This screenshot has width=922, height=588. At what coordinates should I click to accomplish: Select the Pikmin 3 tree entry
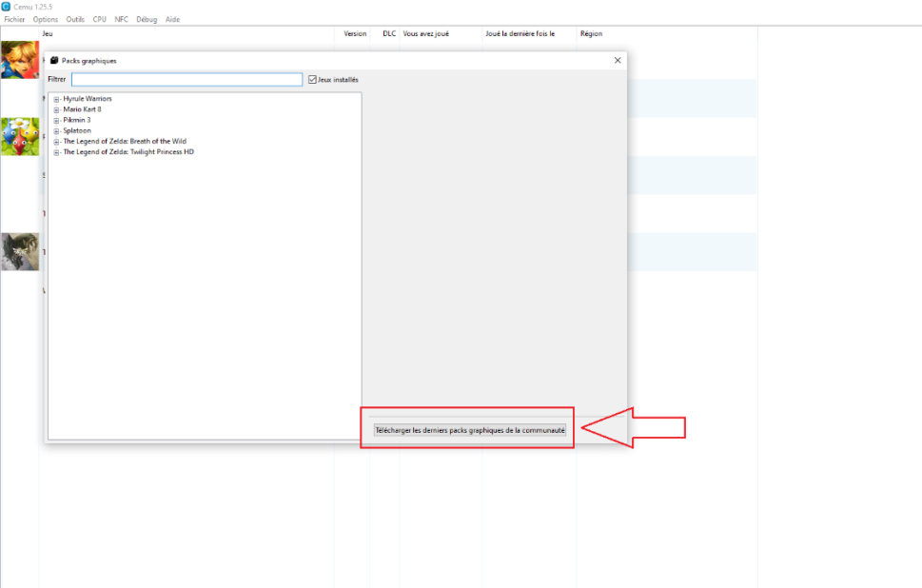[x=76, y=120]
